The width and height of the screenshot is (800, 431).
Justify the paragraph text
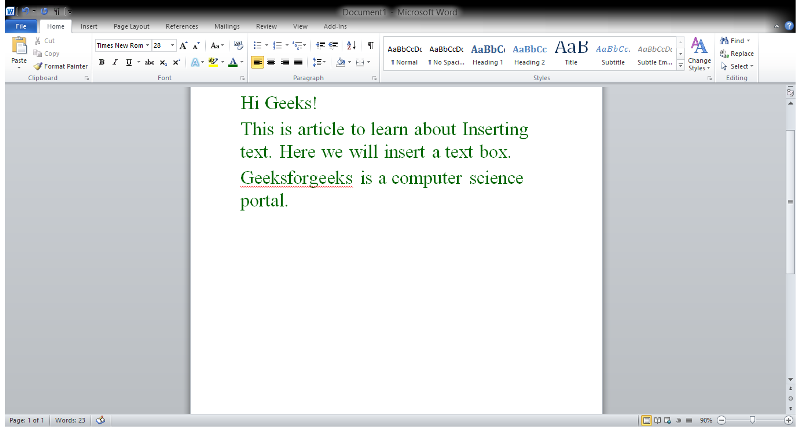pyautogui.click(x=298, y=62)
